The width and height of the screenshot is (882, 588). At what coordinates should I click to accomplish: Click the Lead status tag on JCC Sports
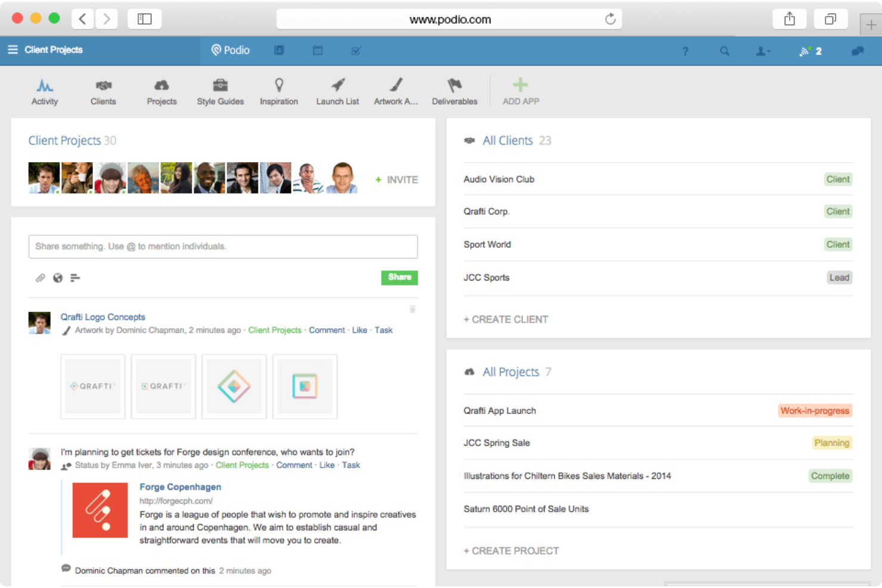[x=839, y=277]
